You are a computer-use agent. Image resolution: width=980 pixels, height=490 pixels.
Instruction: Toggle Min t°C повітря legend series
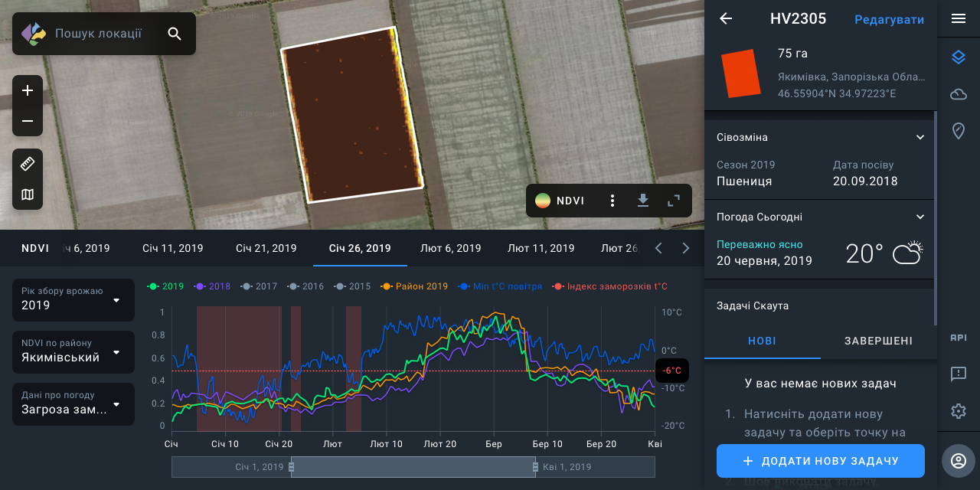coord(500,286)
